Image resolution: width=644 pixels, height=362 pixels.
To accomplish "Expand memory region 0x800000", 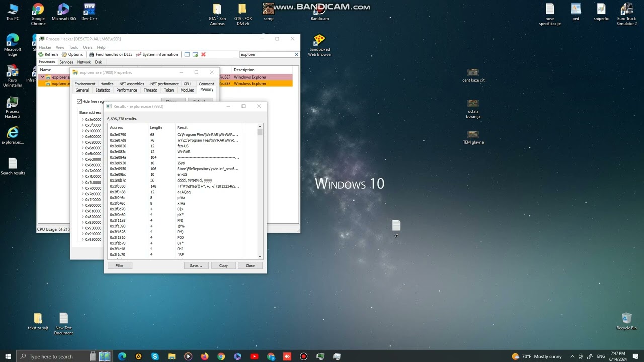I will pyautogui.click(x=82, y=205).
